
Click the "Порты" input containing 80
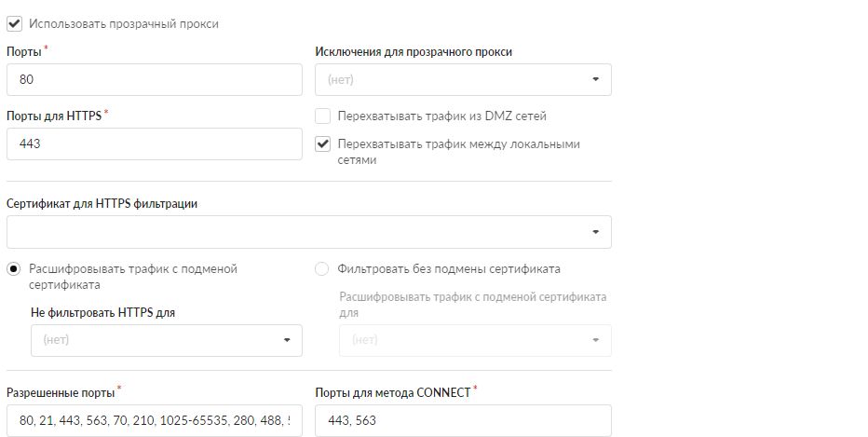click(x=154, y=80)
